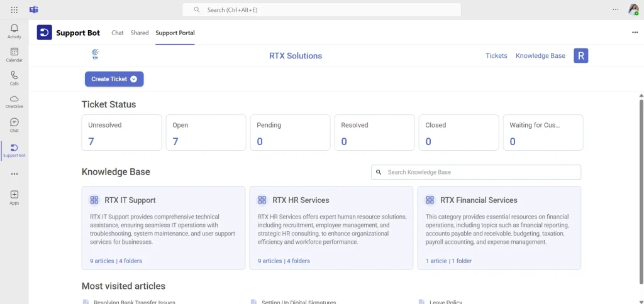Click Resolving Bank Transfer Issues article icon
Screen dimensions: 644x304
[x=86, y=302]
